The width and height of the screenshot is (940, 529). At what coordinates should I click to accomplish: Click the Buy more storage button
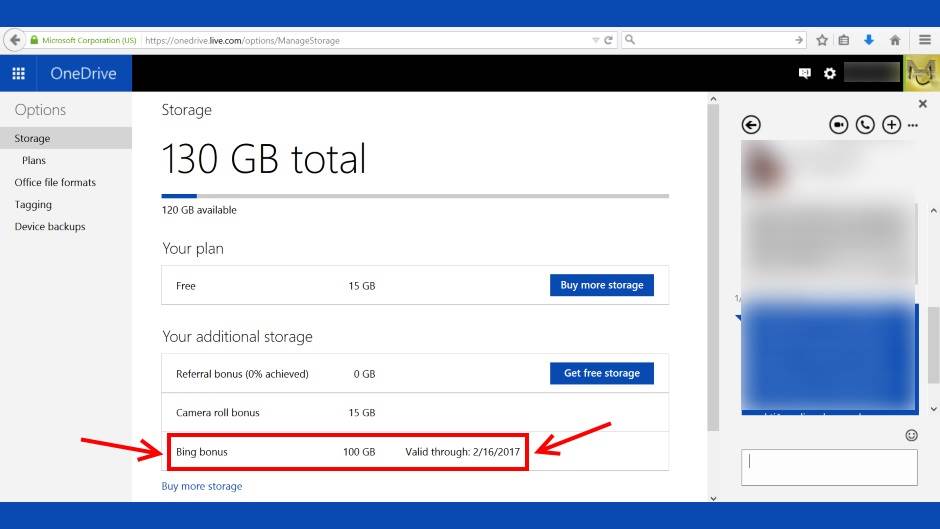click(601, 285)
